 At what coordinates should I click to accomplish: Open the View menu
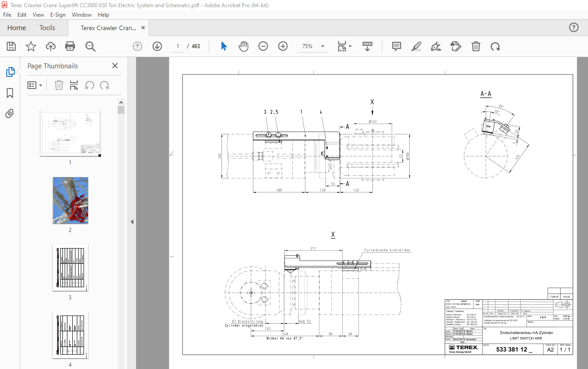39,14
